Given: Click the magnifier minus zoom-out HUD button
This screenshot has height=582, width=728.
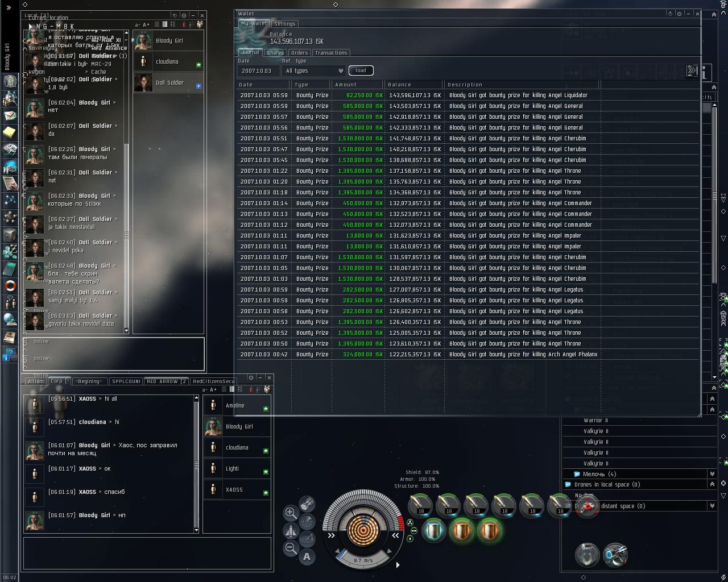Looking at the screenshot, I should coord(290,548).
